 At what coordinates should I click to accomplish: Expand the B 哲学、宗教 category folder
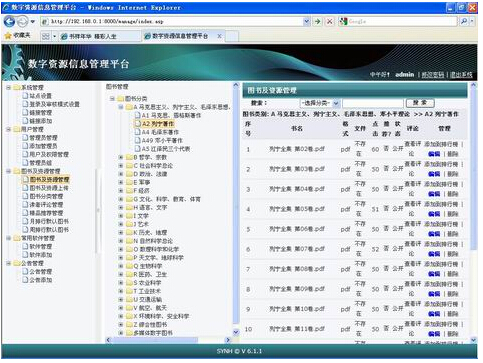[121, 157]
